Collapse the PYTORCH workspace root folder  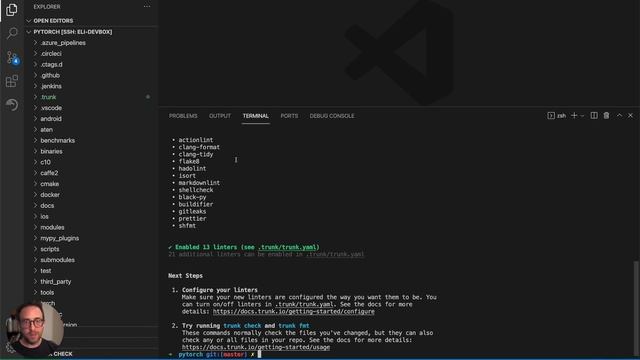(x=29, y=31)
